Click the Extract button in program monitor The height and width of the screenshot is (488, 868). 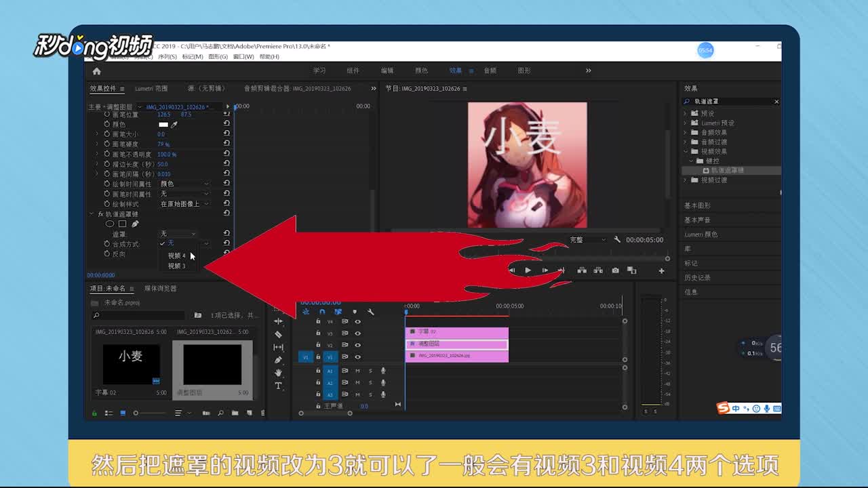click(x=598, y=270)
